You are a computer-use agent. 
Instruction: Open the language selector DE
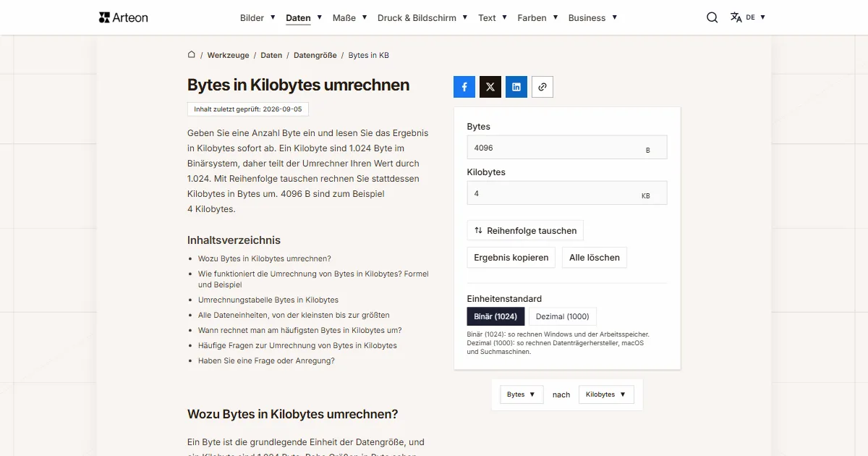[x=748, y=17]
